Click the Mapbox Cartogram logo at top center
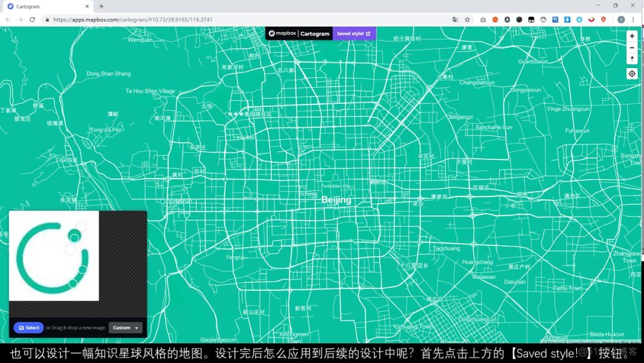Screen dimensions: 644x363 pos(298,33)
